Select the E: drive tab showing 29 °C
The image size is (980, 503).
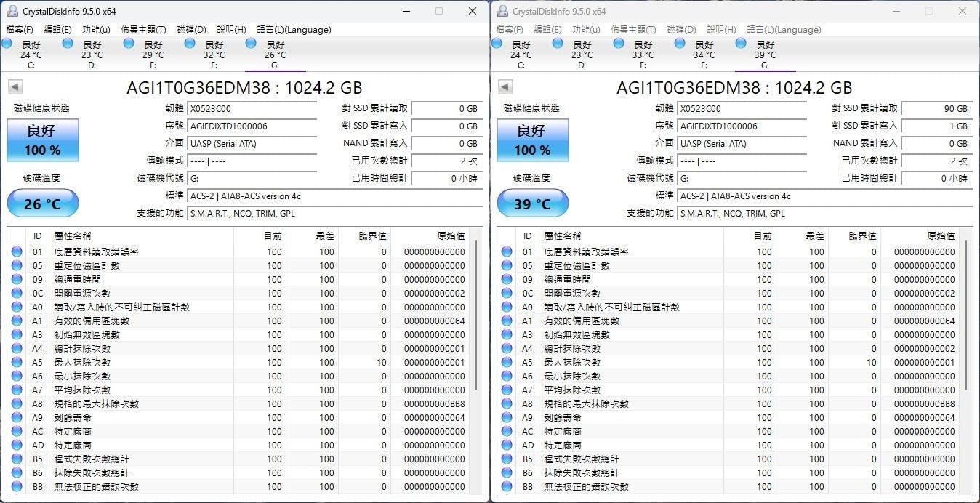tap(153, 55)
